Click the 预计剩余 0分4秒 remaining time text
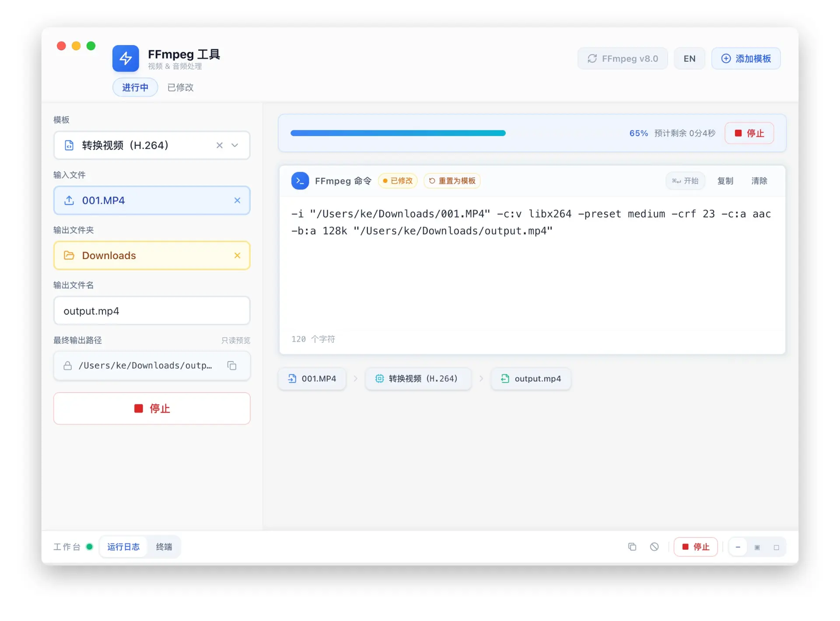This screenshot has height=621, width=840. point(685,133)
